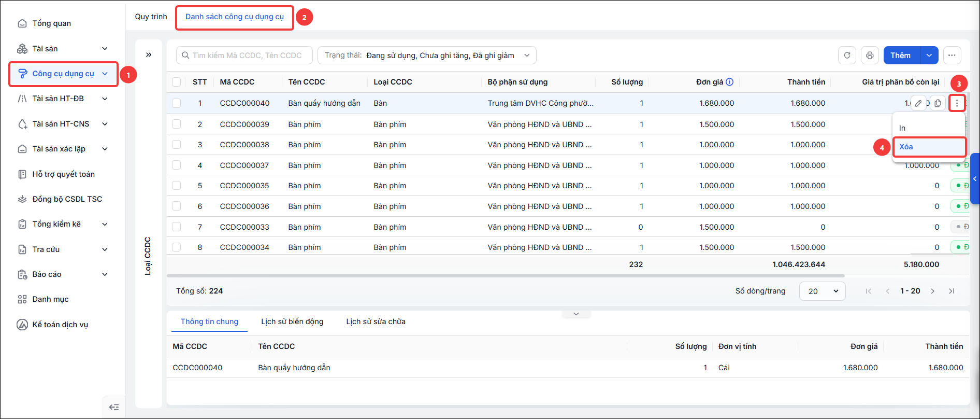Refresh the CCDC list

point(847,55)
